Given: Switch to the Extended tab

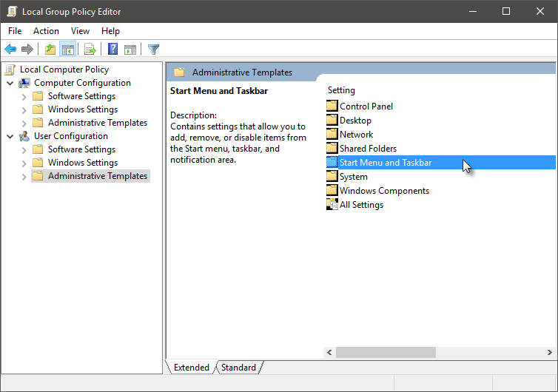Looking at the screenshot, I should pyautogui.click(x=191, y=367).
